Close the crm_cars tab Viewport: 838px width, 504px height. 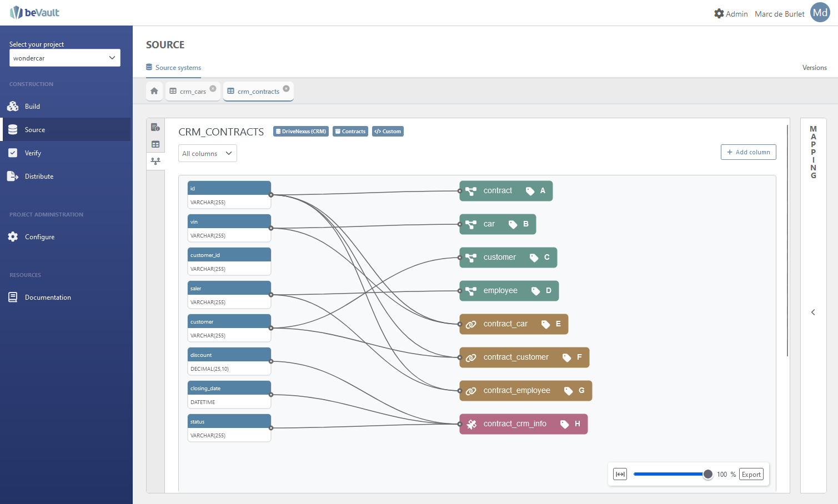pos(213,88)
